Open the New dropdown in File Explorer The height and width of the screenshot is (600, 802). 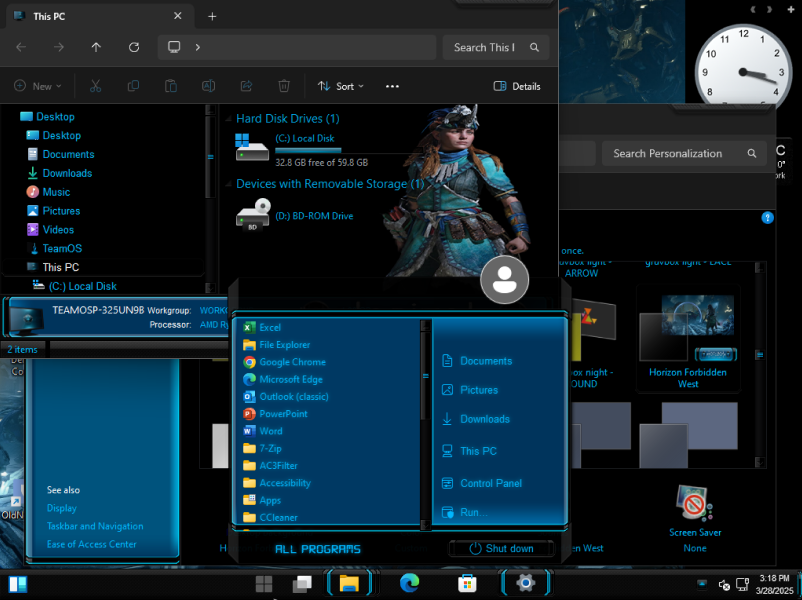(38, 86)
